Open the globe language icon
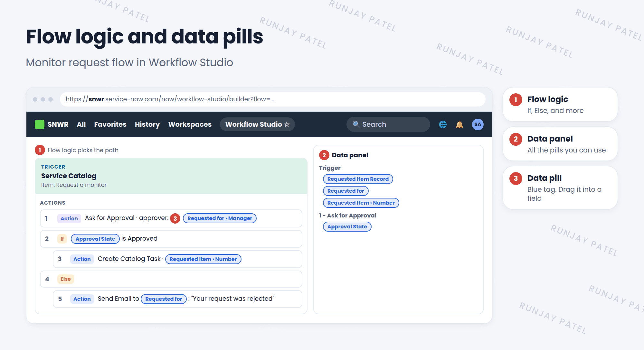The image size is (644, 350). tap(443, 124)
